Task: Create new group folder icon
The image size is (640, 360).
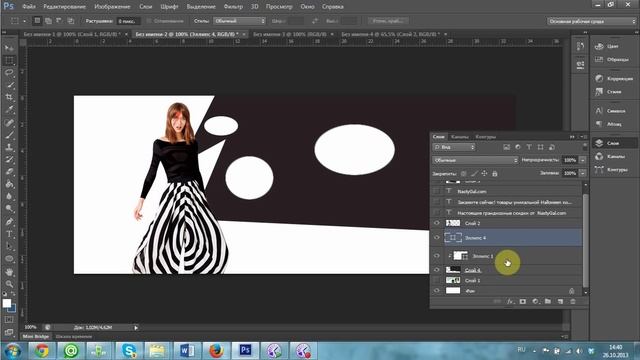Action: [548, 301]
